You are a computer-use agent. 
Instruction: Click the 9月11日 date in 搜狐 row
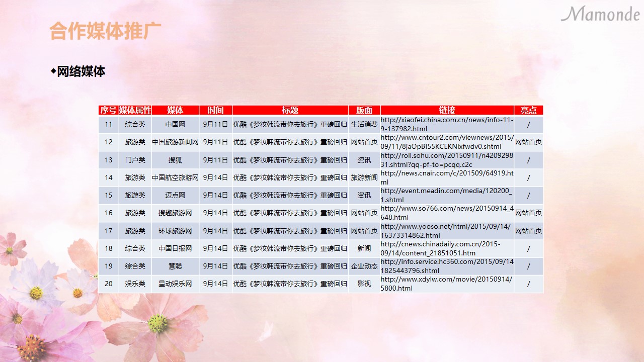tap(215, 160)
